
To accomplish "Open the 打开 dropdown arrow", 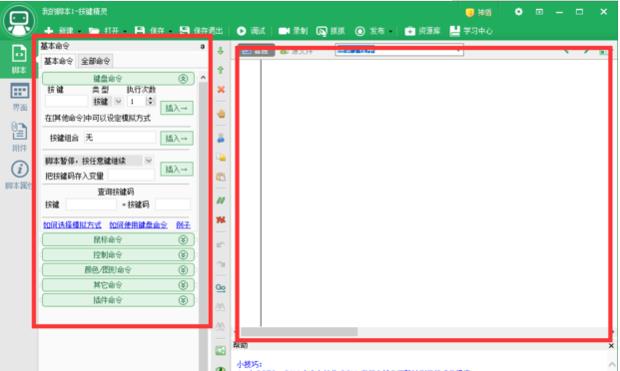I will coord(125,31).
